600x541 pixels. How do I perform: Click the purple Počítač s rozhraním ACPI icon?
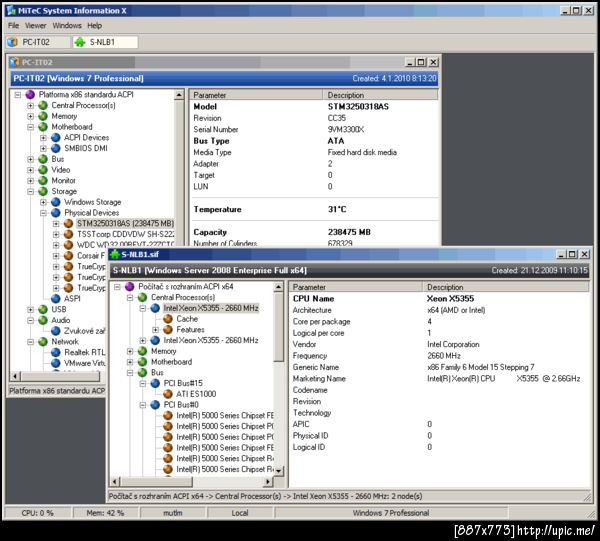(x=130, y=287)
